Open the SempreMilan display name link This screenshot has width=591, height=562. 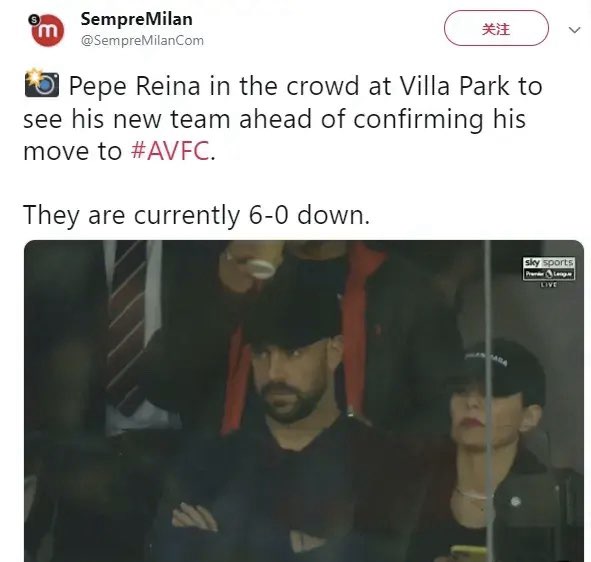click(x=136, y=19)
